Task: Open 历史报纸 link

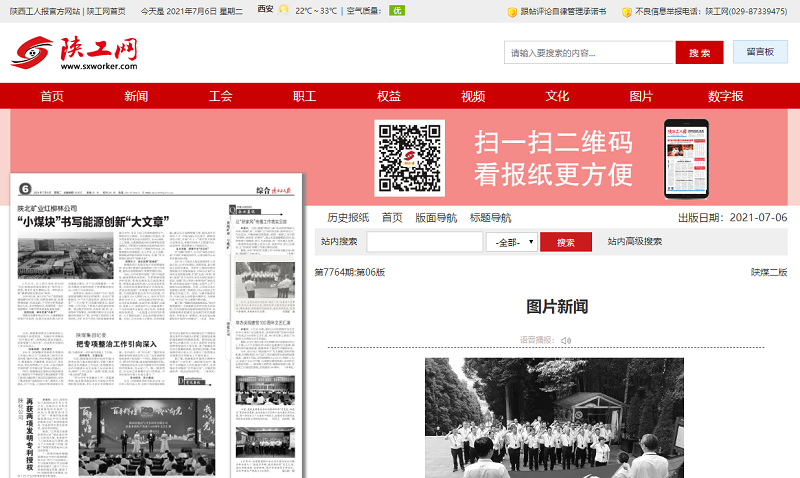Action: pos(348,218)
